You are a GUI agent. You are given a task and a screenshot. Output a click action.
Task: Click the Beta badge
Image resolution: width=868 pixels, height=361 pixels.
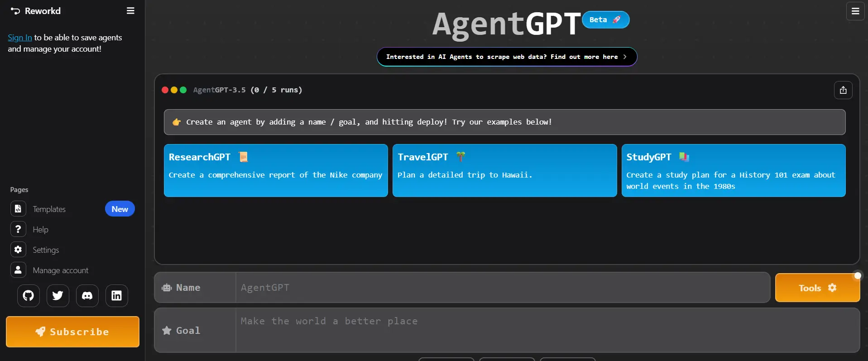pos(605,20)
